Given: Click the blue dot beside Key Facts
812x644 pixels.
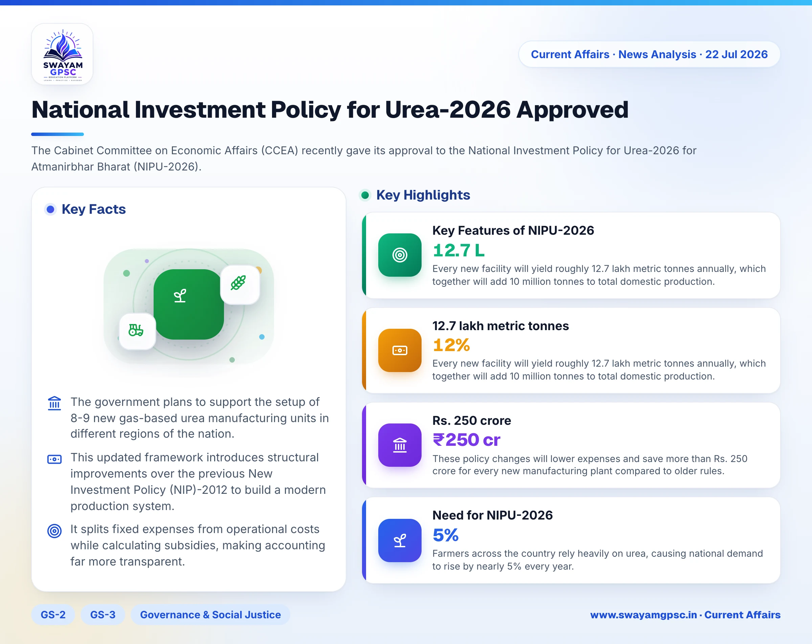Looking at the screenshot, I should click(50, 209).
